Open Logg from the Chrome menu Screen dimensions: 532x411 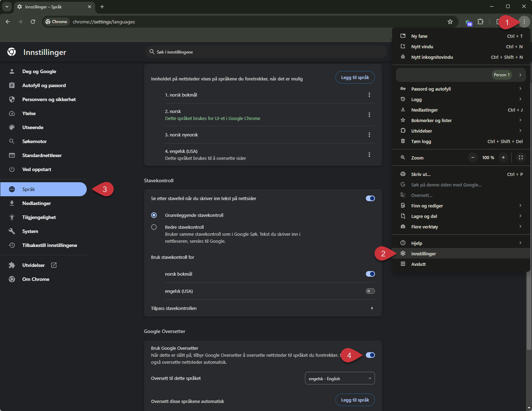pos(461,99)
